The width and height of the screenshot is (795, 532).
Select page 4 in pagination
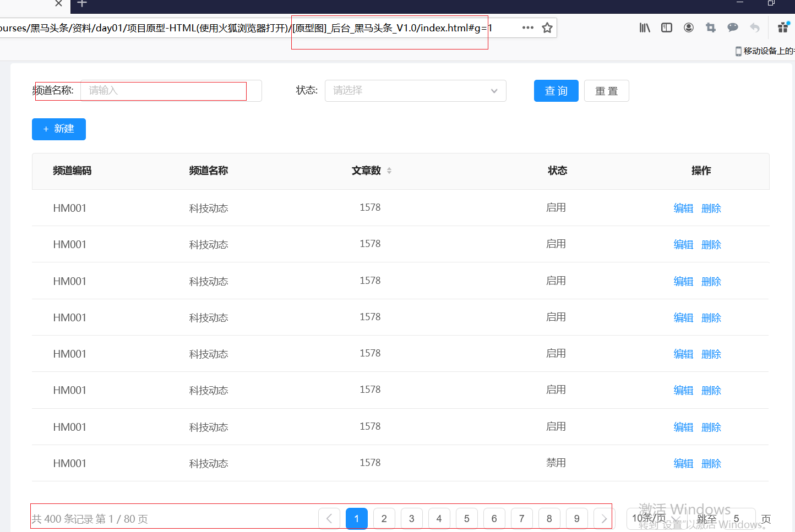[439, 519]
